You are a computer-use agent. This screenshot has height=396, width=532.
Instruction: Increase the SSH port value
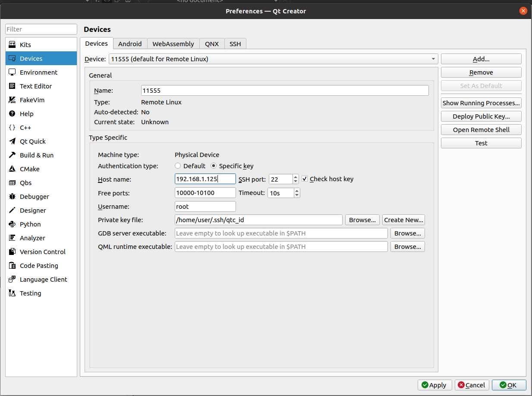click(296, 177)
